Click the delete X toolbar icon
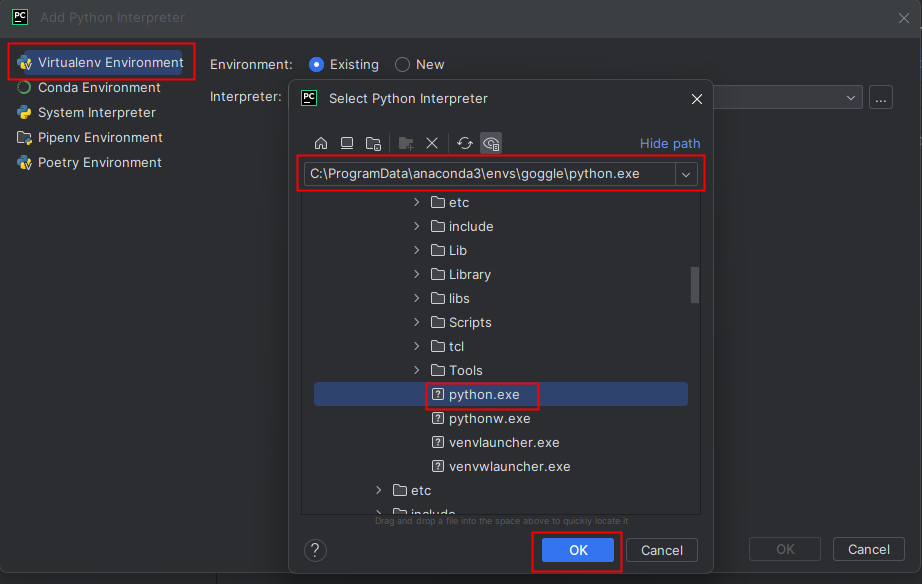 point(432,143)
